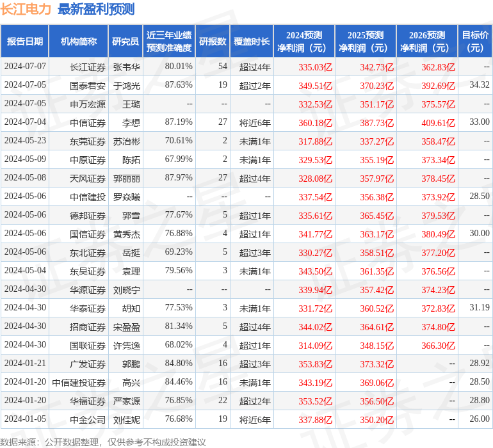This screenshot has width=493, height=448.
Task: Click 2024 forecast 314.09亿
Action: click(x=316, y=345)
